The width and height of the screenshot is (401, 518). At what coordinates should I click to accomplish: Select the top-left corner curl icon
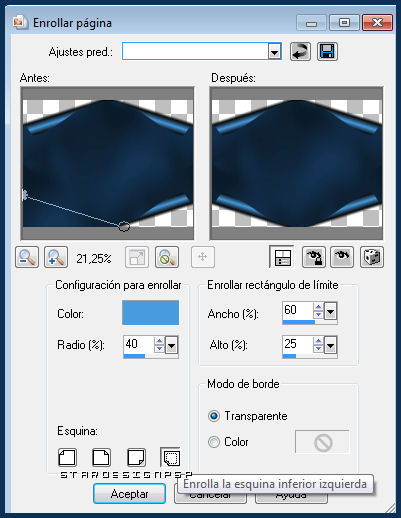(67, 457)
